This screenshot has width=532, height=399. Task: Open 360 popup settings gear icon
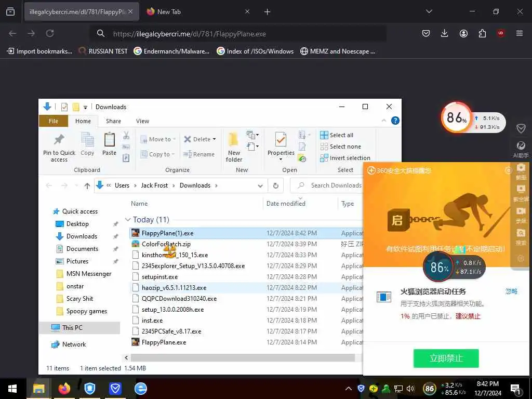point(508,170)
